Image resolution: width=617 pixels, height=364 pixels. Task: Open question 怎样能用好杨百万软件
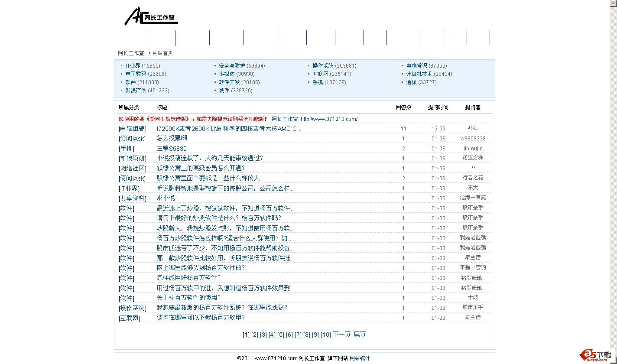coord(189,278)
